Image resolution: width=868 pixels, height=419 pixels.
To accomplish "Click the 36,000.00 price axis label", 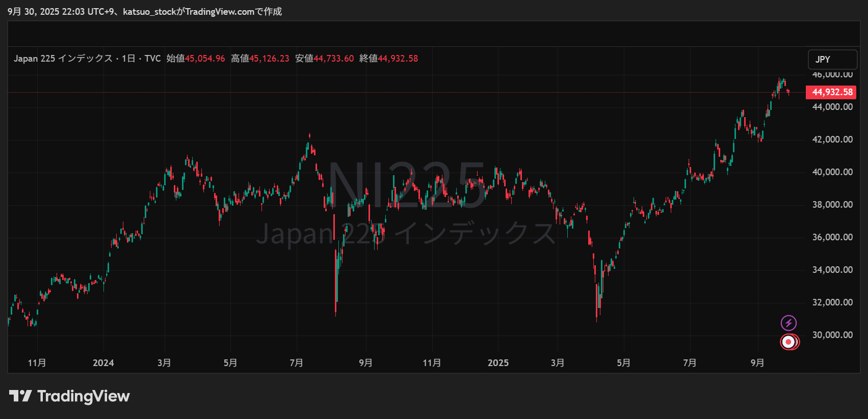I will pyautogui.click(x=832, y=237).
